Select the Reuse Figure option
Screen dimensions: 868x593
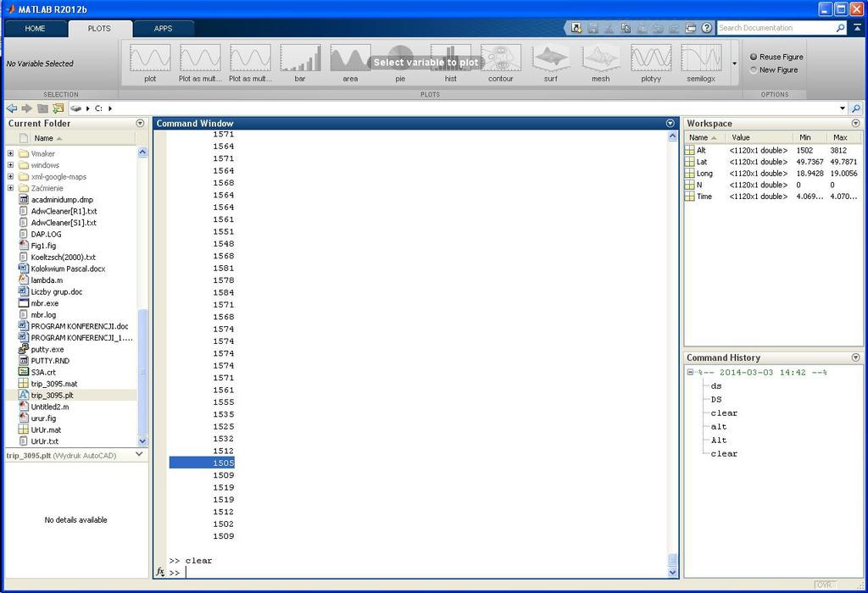click(776, 57)
